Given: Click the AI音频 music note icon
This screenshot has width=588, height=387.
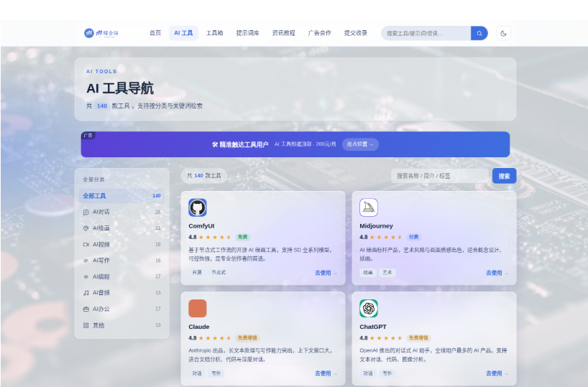Looking at the screenshot, I should point(86,293).
